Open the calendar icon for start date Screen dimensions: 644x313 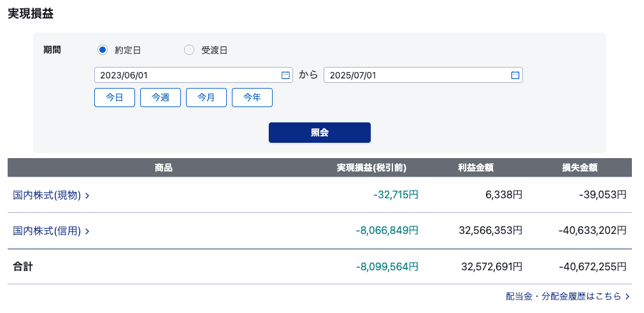pyautogui.click(x=285, y=75)
